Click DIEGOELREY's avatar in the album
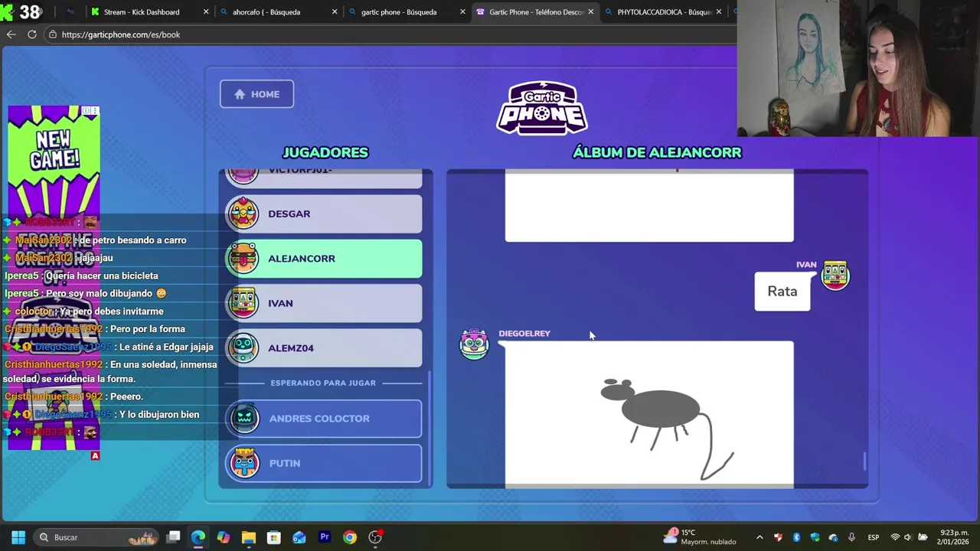Viewport: 980px width, 551px height. coord(474,344)
